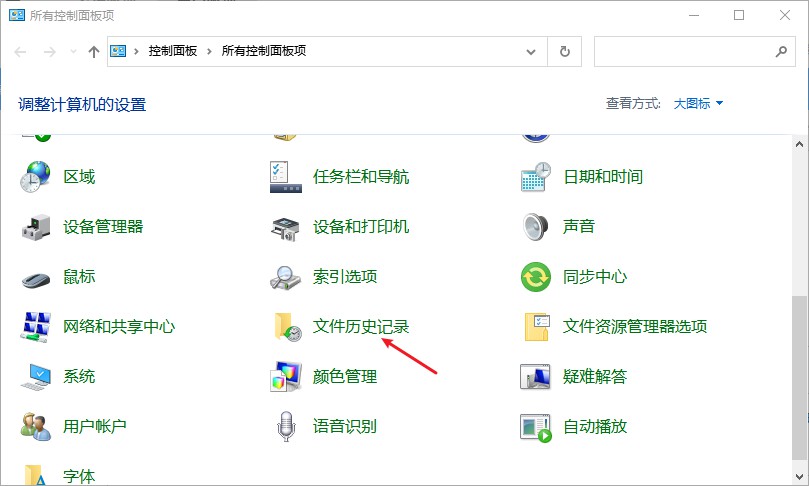The image size is (809, 486).
Task: Open the 文件历史记录 link
Action: [x=361, y=327]
